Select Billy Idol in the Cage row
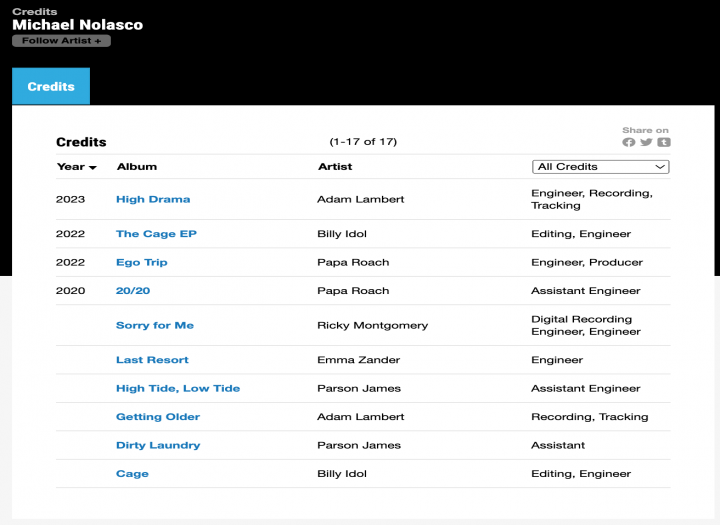Image resolution: width=720 pixels, height=525 pixels. pyautogui.click(x=342, y=474)
